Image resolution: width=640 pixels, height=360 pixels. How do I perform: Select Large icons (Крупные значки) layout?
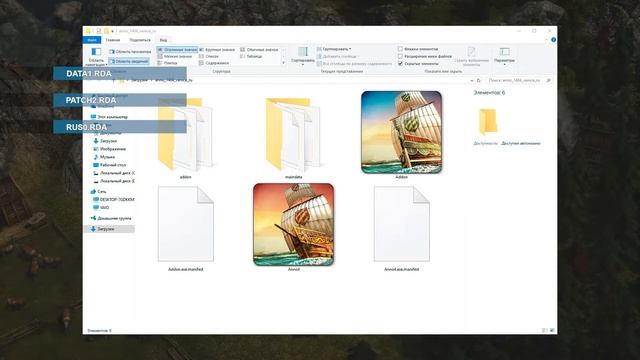[x=217, y=49]
